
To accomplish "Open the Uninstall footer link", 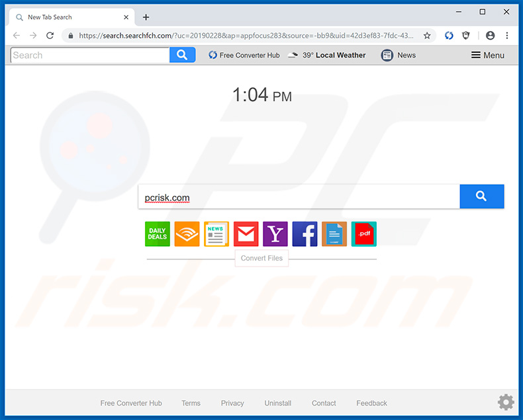I will click(278, 403).
